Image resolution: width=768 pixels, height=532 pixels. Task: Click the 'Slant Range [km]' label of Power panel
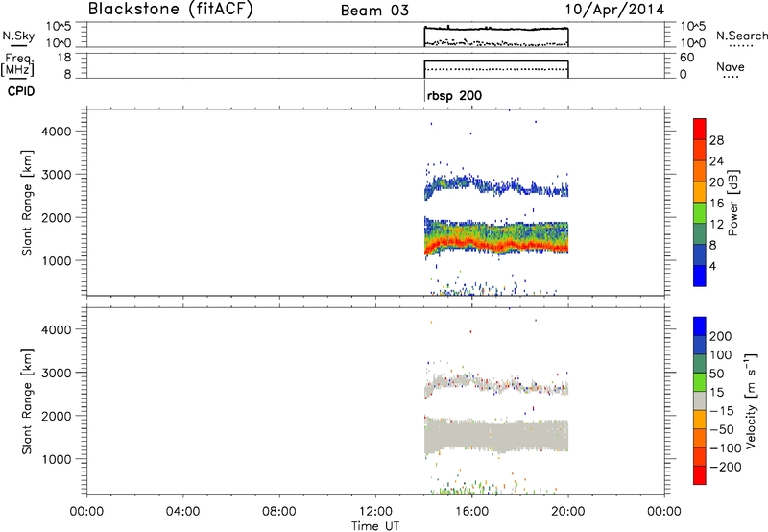tap(27, 203)
